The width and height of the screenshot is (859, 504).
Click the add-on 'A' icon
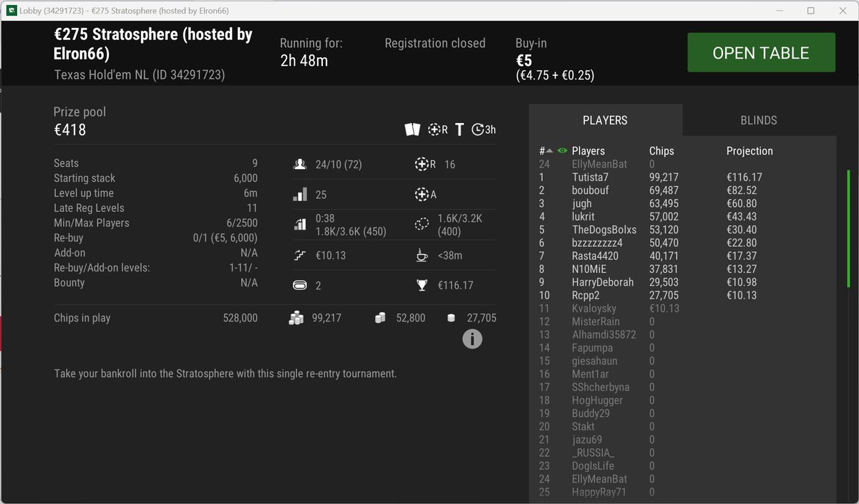coord(425,194)
